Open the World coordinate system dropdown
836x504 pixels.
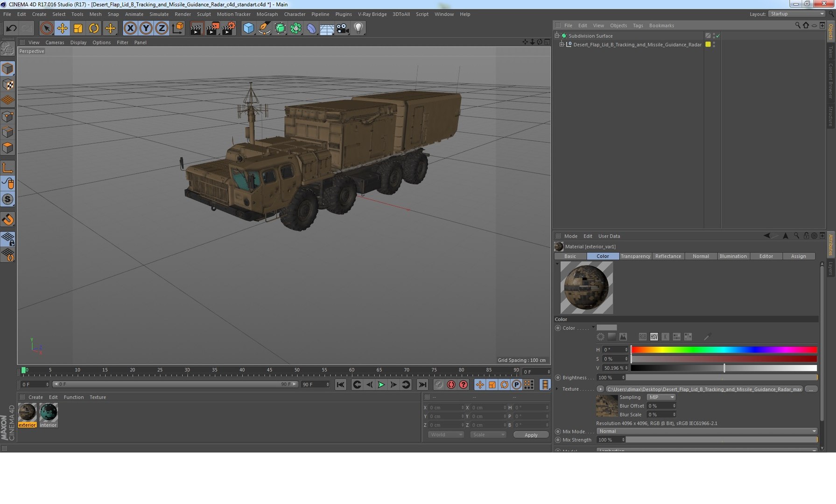pyautogui.click(x=446, y=434)
